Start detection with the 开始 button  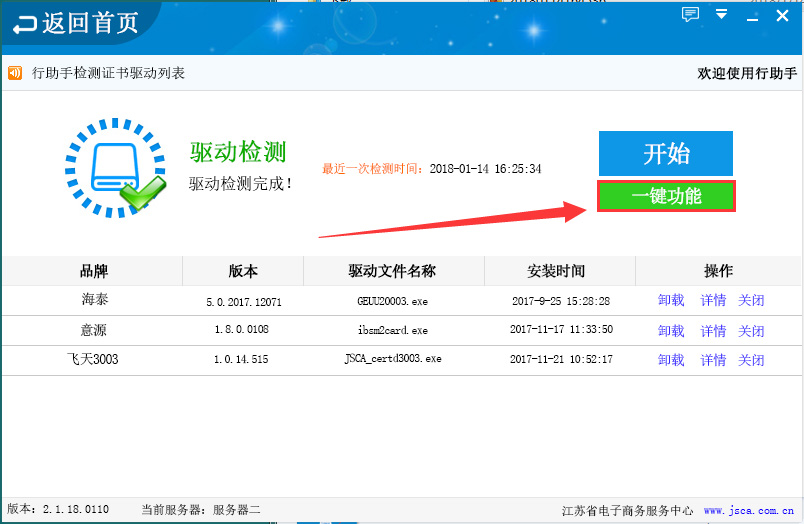(x=666, y=153)
